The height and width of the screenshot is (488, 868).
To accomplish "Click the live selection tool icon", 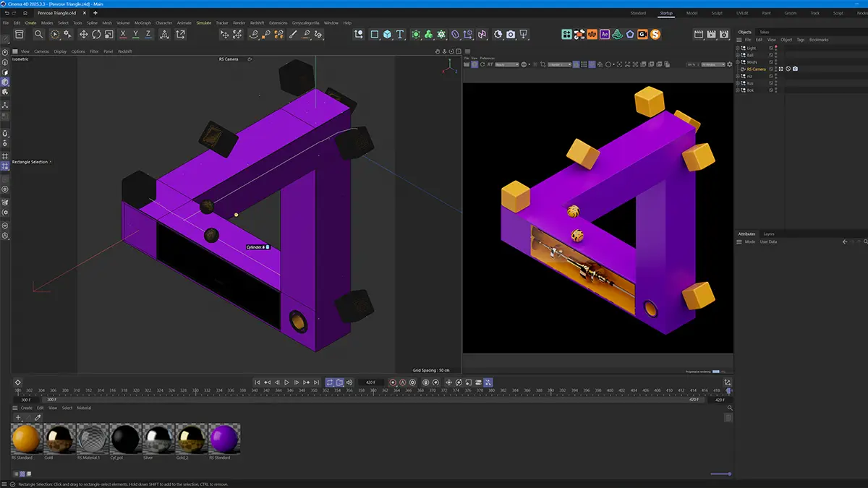I will [x=55, y=34].
